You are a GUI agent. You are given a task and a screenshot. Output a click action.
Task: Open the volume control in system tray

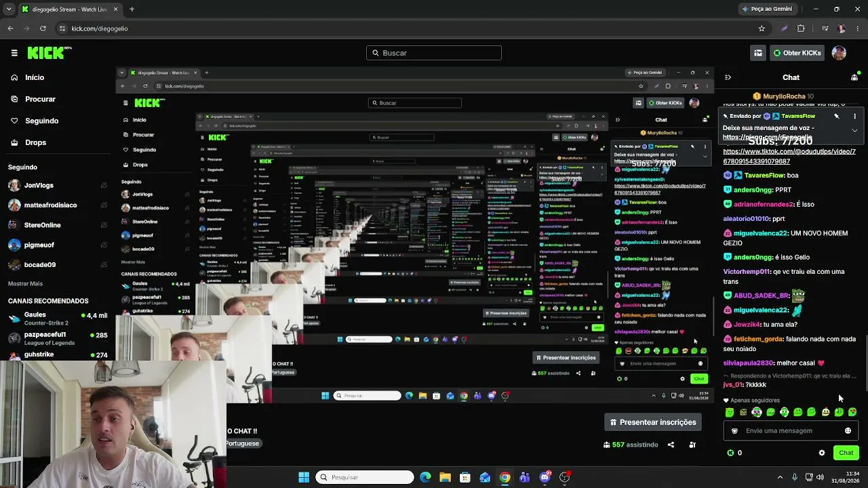[x=821, y=477]
